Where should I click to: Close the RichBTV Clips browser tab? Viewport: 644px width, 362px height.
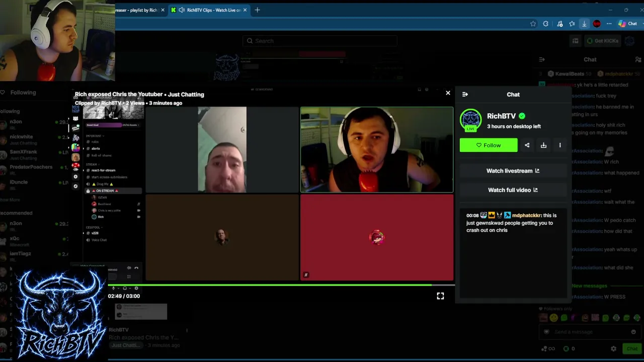245,10
